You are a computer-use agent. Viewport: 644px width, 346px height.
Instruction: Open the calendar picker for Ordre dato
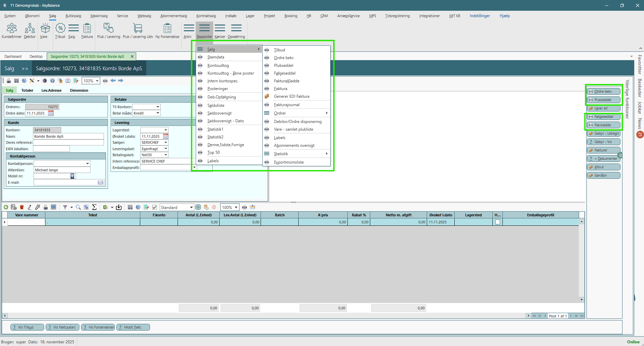[51, 113]
